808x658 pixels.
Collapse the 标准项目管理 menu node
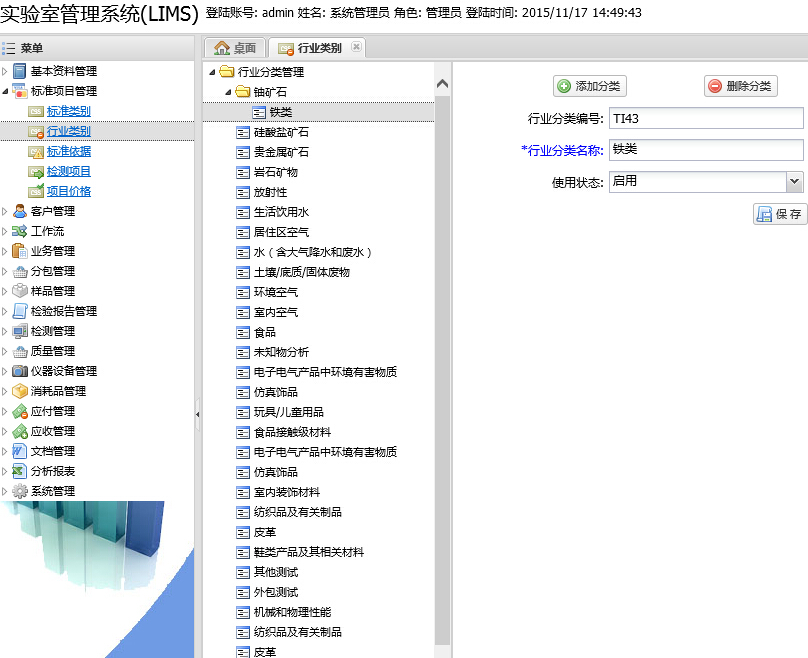[5, 91]
